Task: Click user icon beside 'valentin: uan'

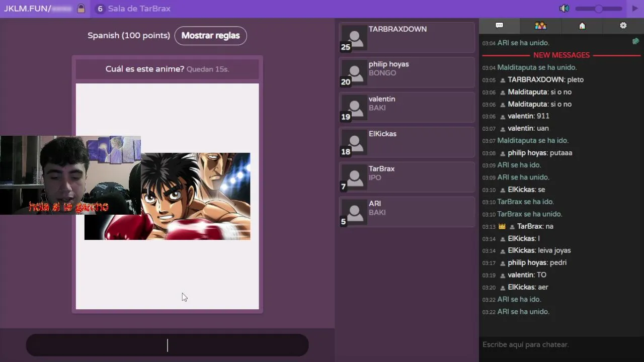Action: pos(502,129)
